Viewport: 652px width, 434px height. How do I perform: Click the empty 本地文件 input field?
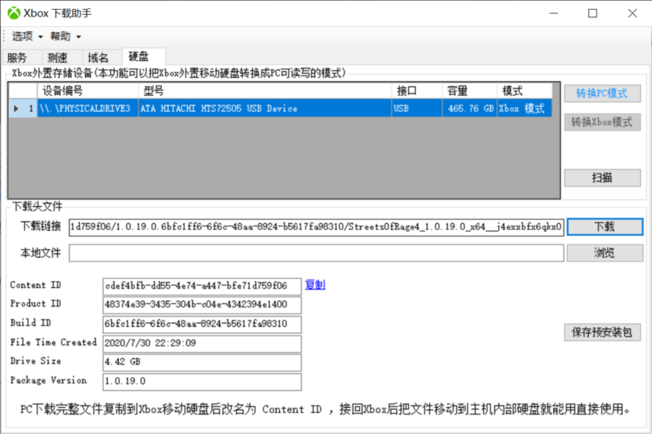[x=316, y=253]
